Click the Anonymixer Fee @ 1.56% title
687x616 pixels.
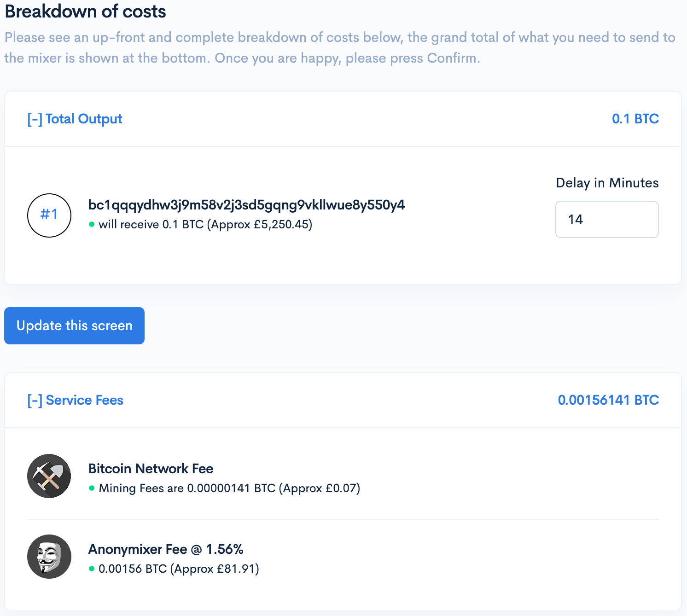(166, 549)
